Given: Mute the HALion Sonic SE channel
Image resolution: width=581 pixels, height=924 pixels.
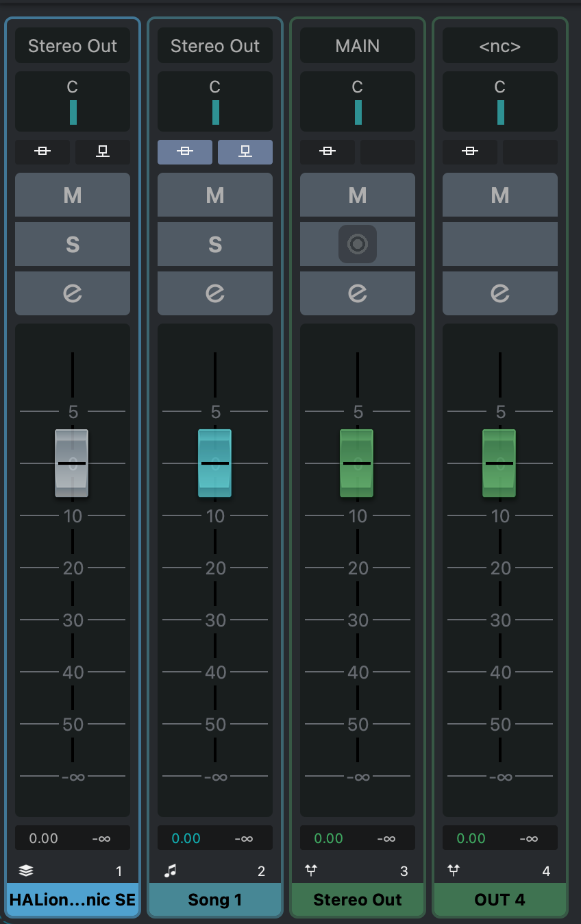Looking at the screenshot, I should point(73,195).
